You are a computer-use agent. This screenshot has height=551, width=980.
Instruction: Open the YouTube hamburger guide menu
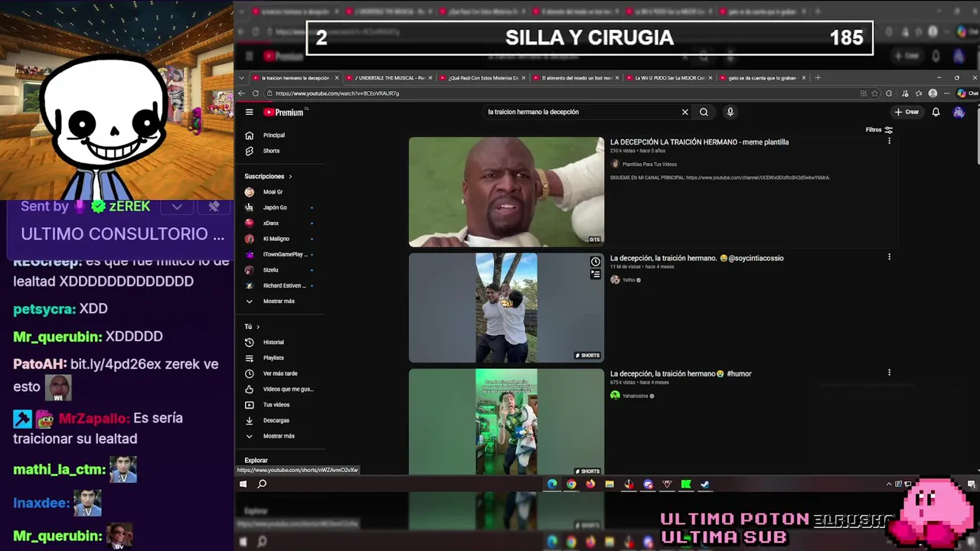click(249, 112)
